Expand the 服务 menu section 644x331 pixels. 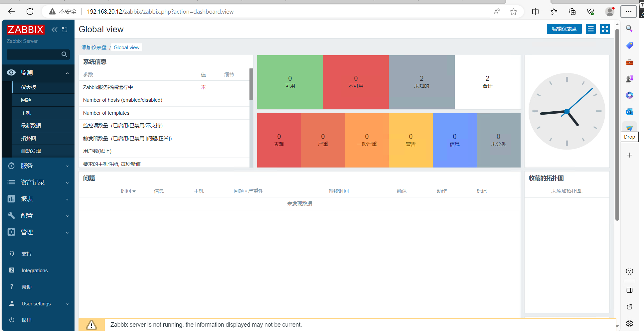pos(68,166)
